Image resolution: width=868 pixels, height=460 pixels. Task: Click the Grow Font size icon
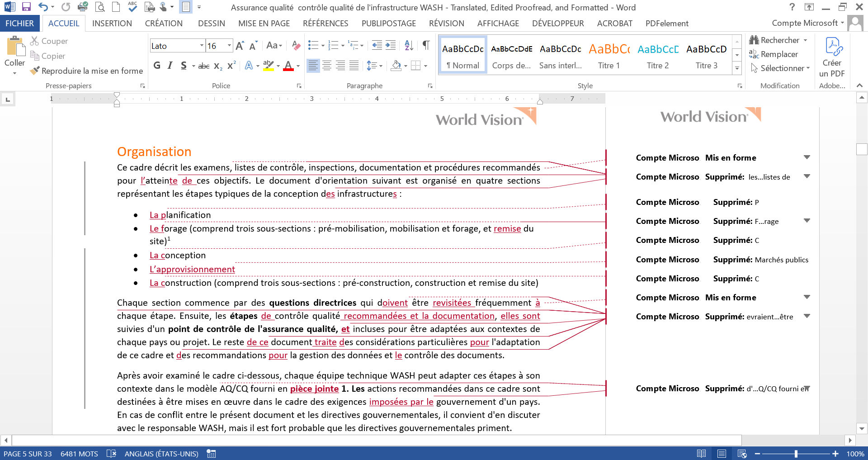point(240,46)
